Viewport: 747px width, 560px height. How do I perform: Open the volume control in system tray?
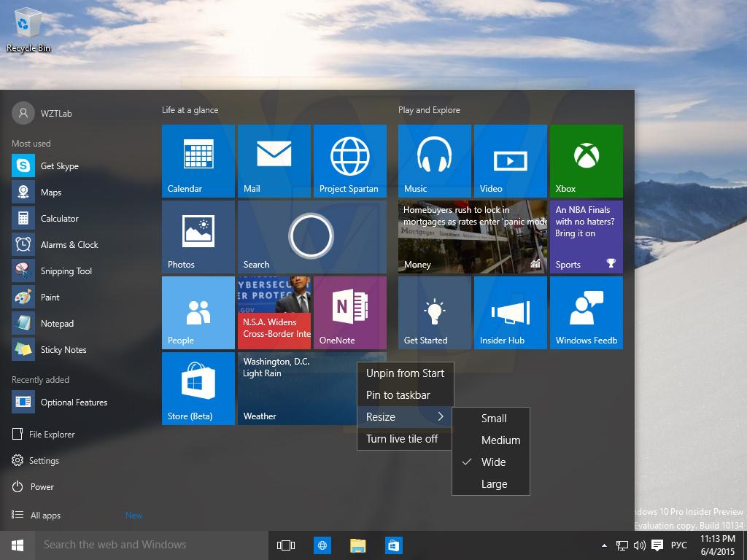(639, 545)
